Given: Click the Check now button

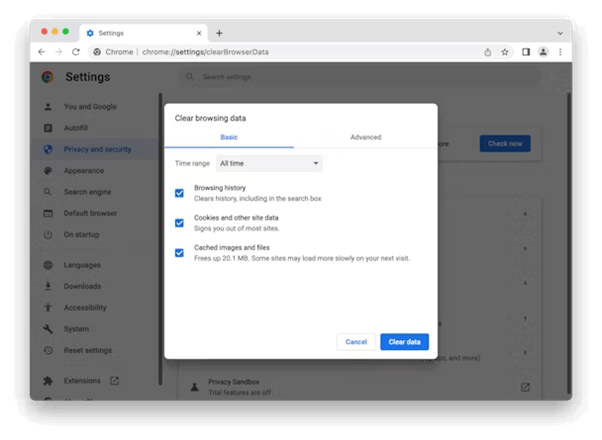Looking at the screenshot, I should (505, 144).
